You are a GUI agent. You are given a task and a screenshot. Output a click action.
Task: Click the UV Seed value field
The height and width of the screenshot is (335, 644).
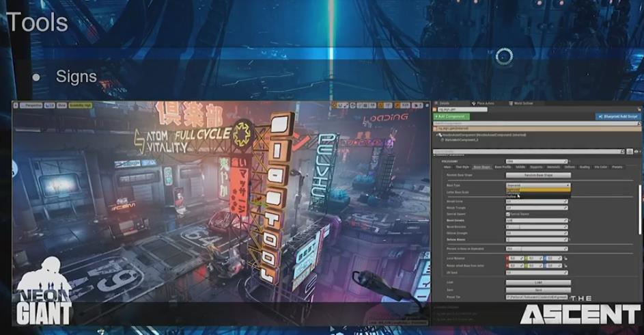click(x=536, y=273)
